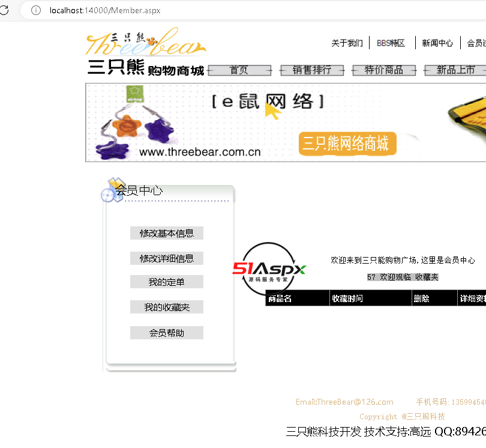Viewport: 486px width, 448px height.
Task: Click the e鼠网络 banner image
Action: click(x=286, y=123)
